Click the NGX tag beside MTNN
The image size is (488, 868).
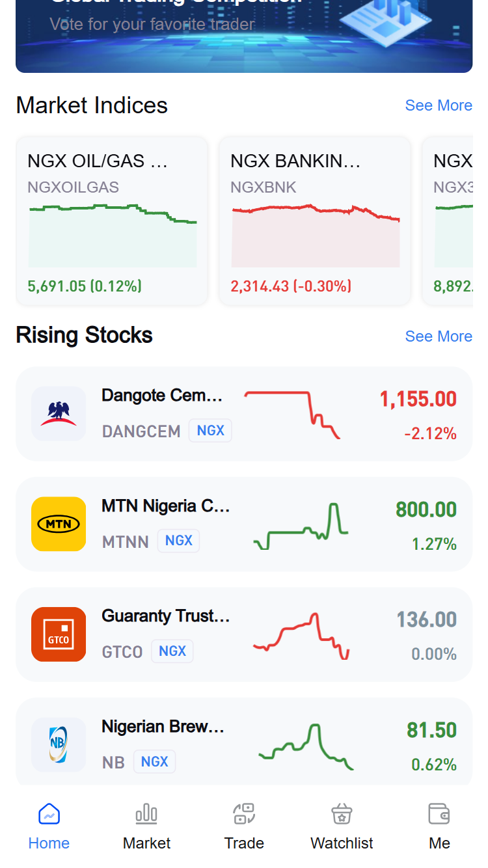tap(179, 541)
